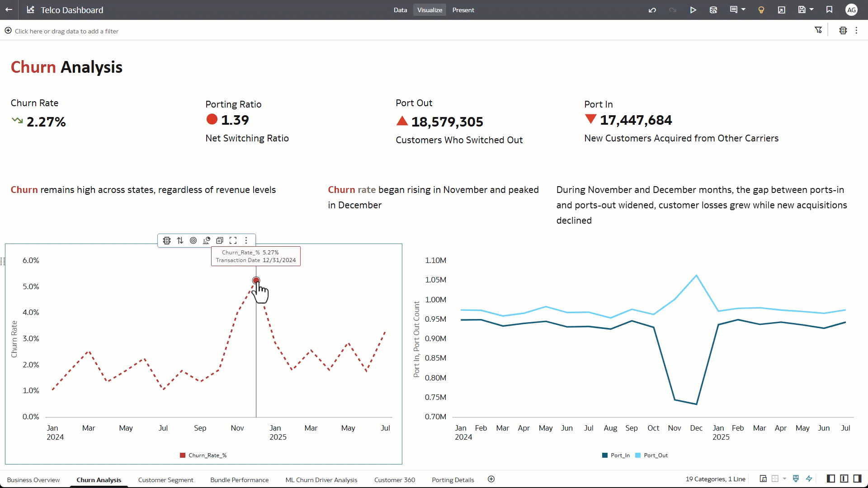The height and width of the screenshot is (488, 868).
Task: Toggle present preview with the play icon
Action: pyautogui.click(x=693, y=9)
